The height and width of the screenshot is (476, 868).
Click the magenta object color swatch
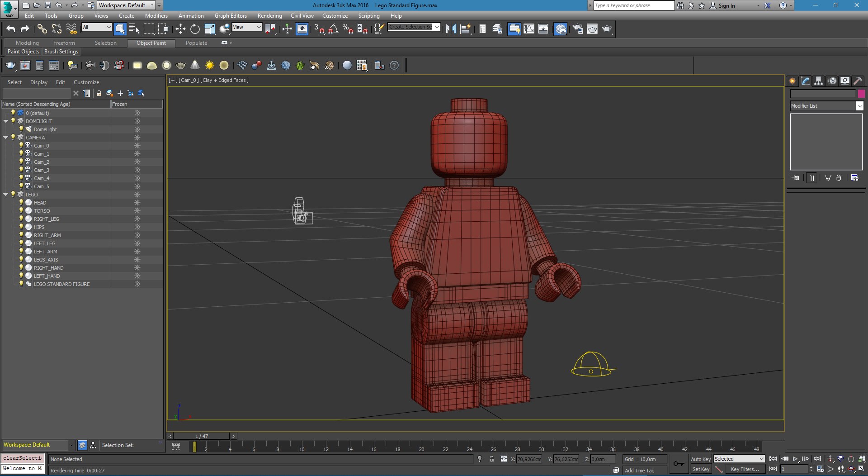[861, 94]
